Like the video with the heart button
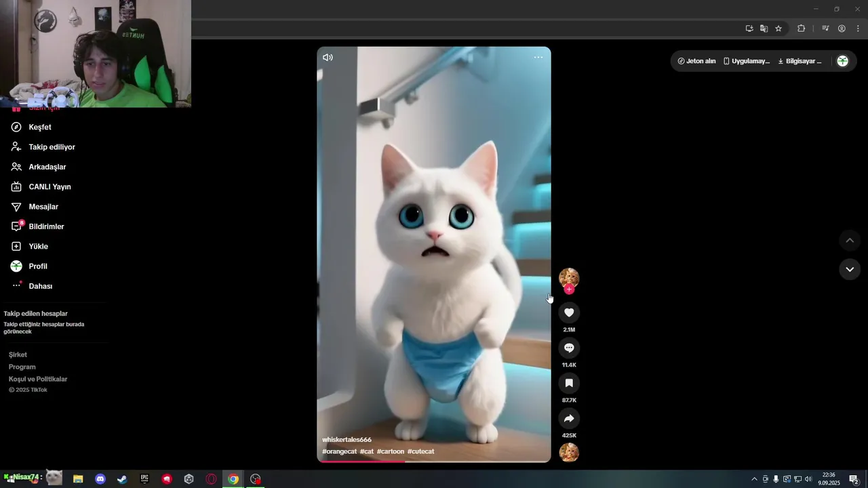 click(x=569, y=312)
